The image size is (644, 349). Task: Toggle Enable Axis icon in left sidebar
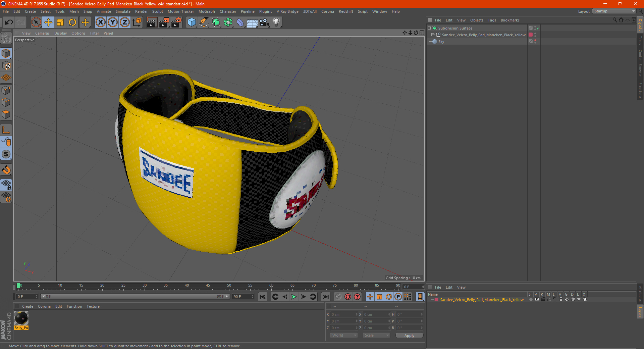pos(6,130)
